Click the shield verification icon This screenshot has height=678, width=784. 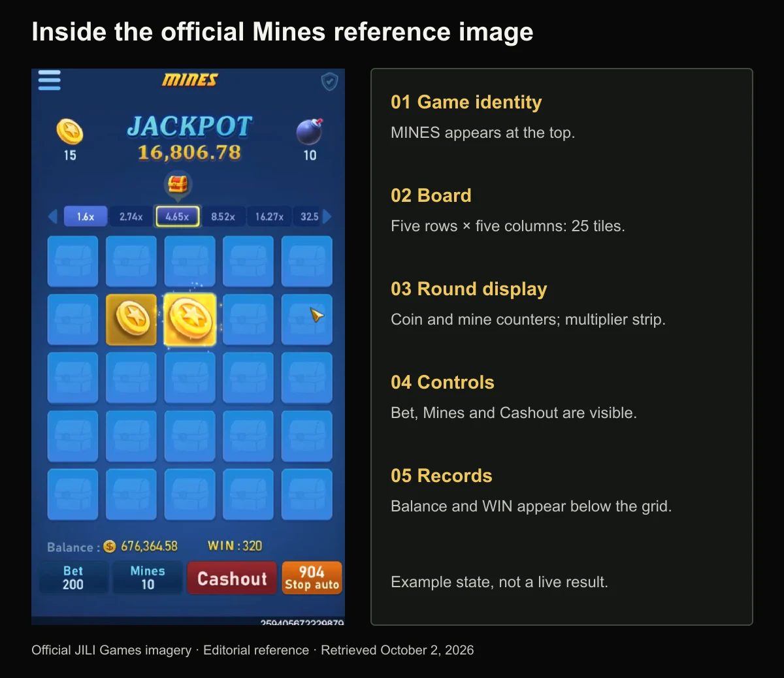click(329, 82)
